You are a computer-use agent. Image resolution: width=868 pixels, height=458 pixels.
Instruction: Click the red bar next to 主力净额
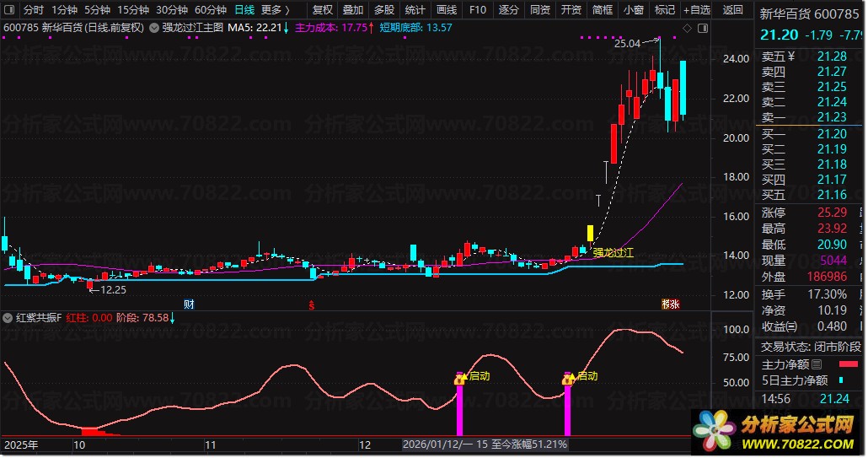[848, 364]
